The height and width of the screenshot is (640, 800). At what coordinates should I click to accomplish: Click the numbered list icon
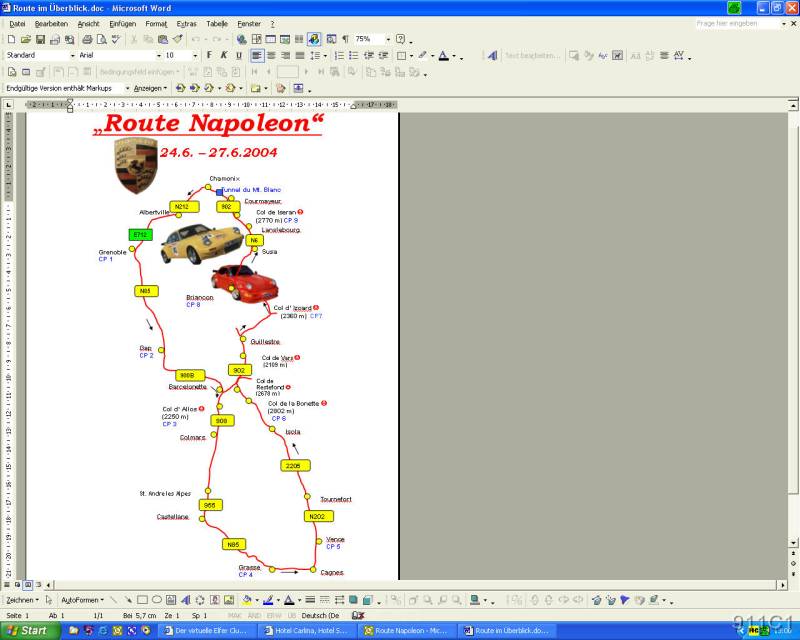(x=338, y=56)
